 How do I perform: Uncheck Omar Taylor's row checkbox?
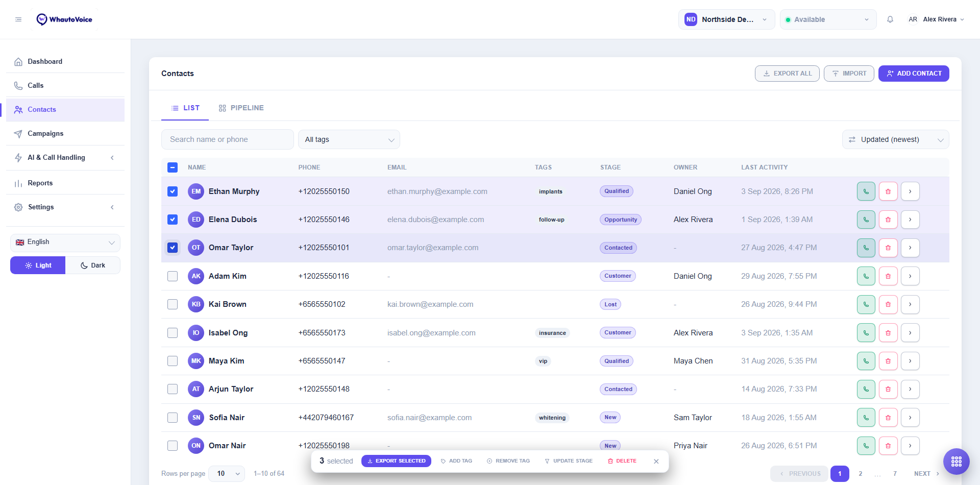(173, 248)
